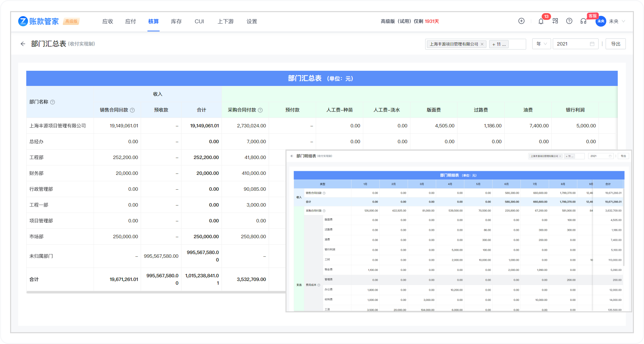644x344 pixels.
Task: Open the 应收 menu
Action: (108, 21)
